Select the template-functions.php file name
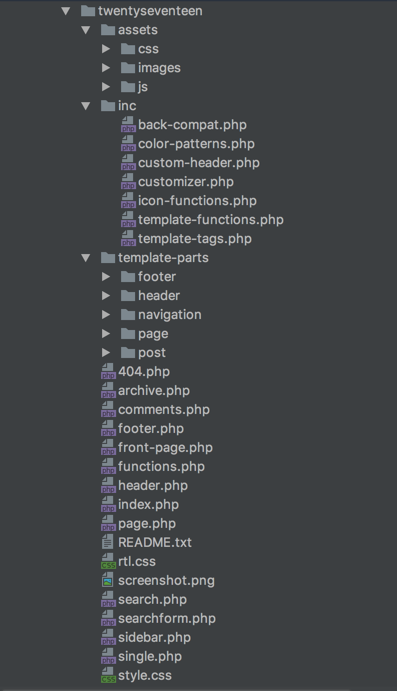Image resolution: width=397 pixels, height=691 pixels. coord(211,219)
